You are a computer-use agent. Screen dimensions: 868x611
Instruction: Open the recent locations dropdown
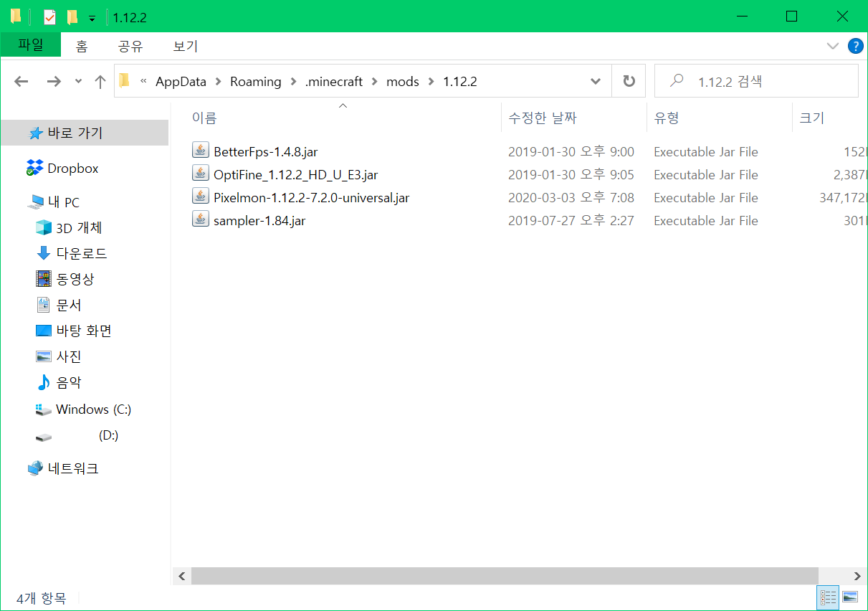pos(78,82)
